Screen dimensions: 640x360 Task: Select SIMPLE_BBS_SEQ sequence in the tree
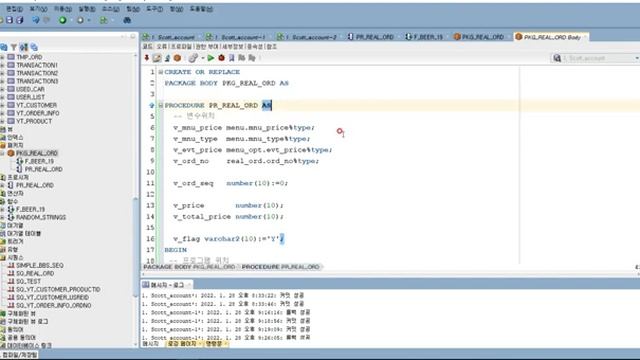click(40, 266)
